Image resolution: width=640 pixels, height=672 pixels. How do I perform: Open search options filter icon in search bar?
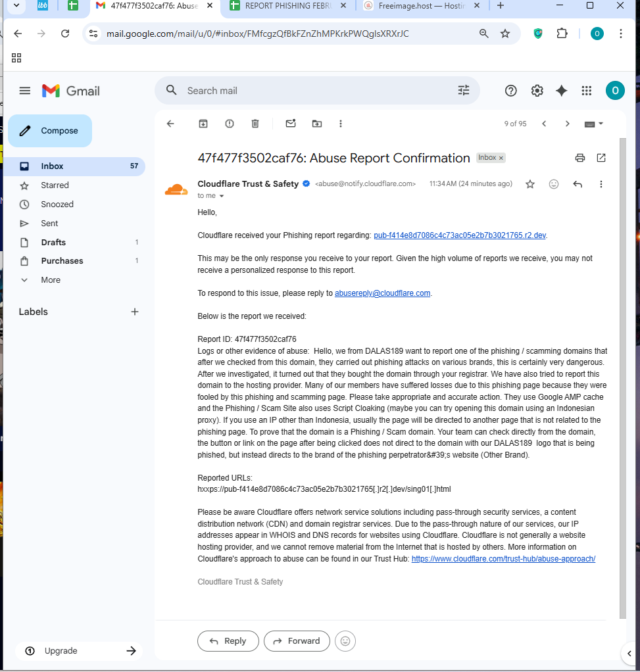point(463,91)
